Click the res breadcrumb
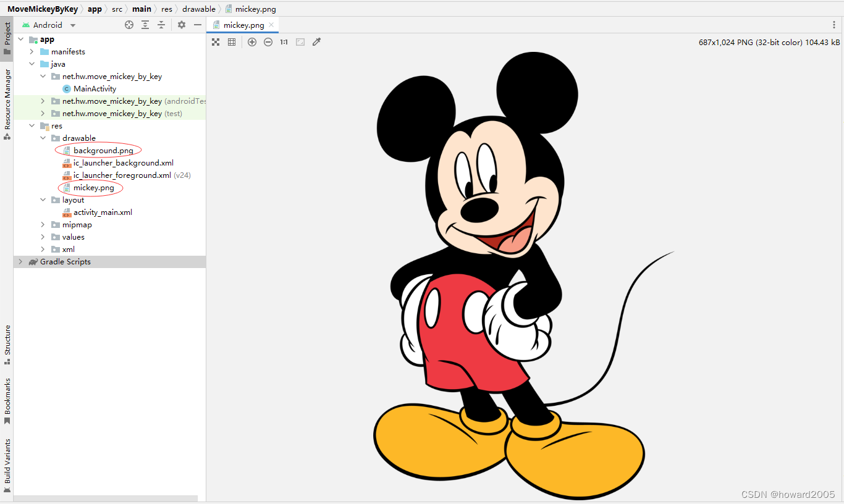The height and width of the screenshot is (504, 844). pyautogui.click(x=167, y=9)
